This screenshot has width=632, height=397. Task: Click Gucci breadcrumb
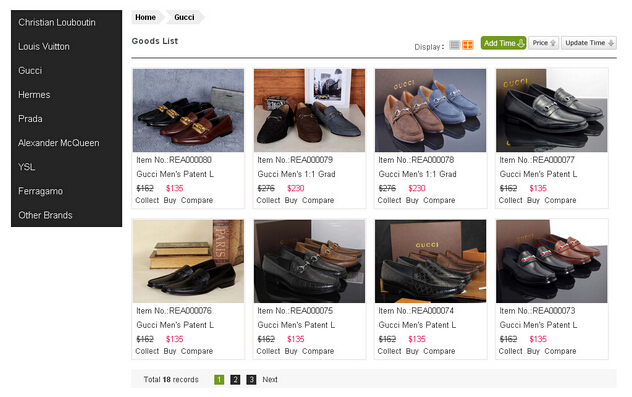[x=184, y=17]
